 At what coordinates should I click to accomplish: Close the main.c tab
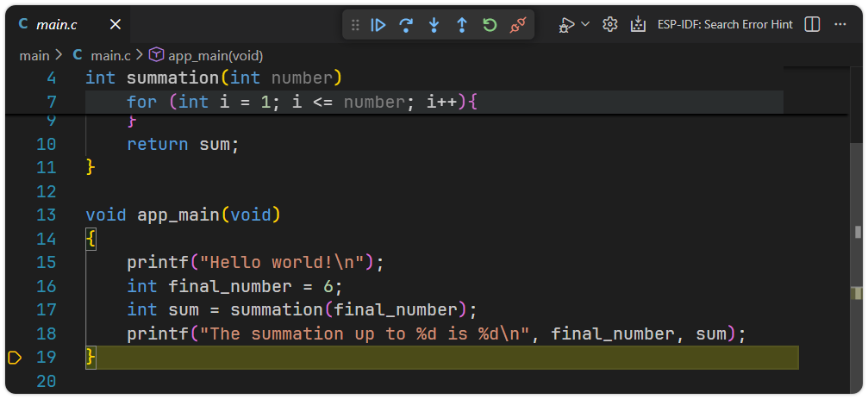click(x=116, y=24)
